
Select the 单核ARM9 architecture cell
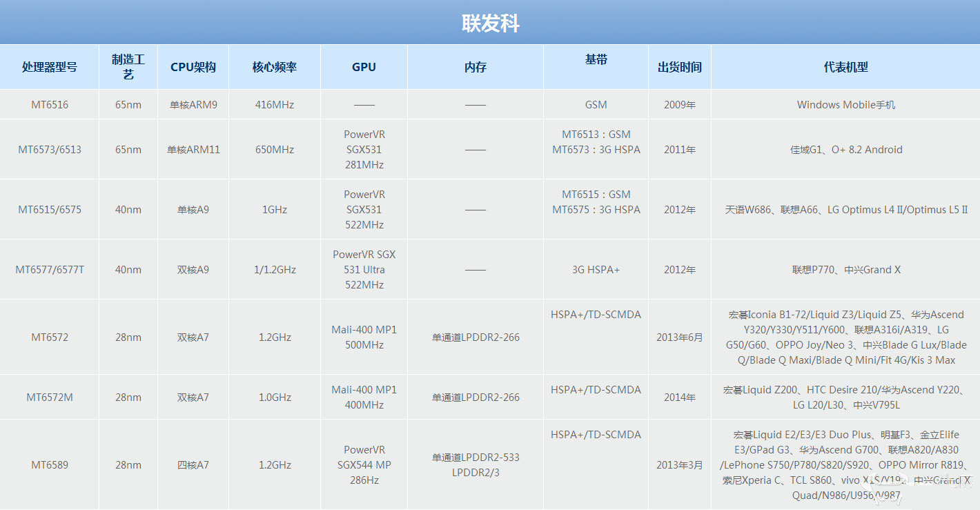193,105
